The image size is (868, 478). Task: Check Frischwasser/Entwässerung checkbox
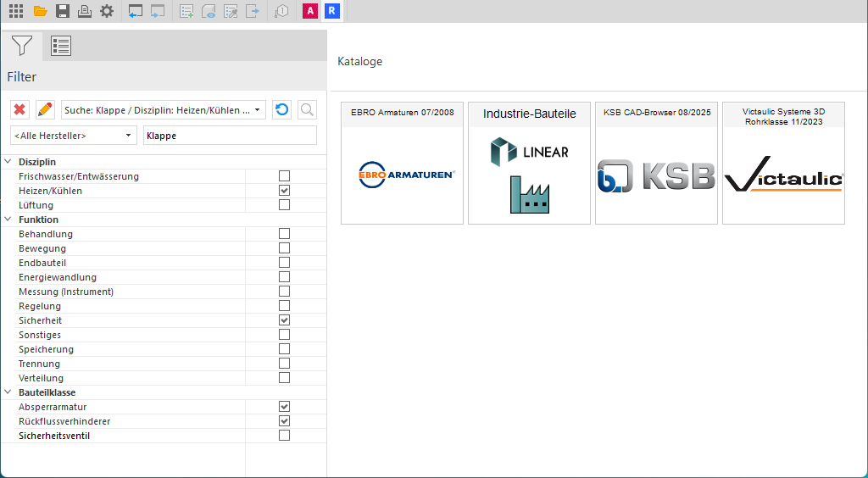[x=285, y=176]
